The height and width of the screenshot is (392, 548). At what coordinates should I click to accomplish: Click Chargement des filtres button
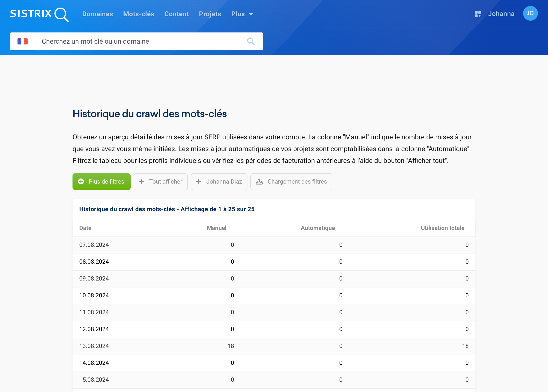pyautogui.click(x=291, y=181)
